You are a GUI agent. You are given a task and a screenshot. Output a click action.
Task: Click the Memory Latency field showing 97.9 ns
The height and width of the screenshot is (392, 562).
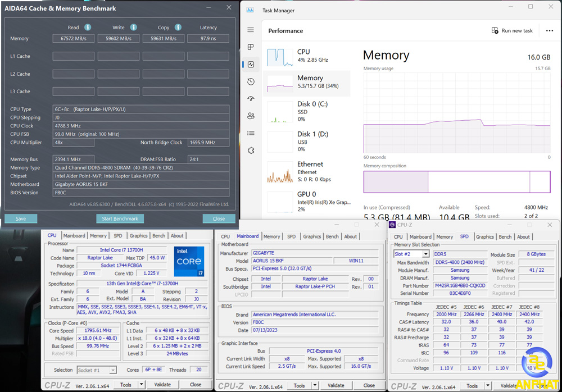click(209, 38)
